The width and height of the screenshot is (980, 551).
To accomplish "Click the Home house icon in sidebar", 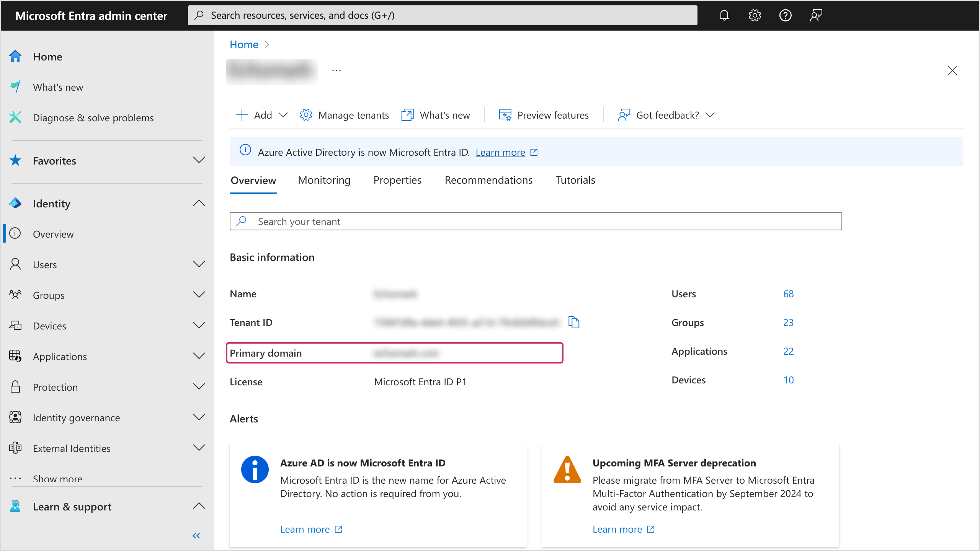I will 15,56.
